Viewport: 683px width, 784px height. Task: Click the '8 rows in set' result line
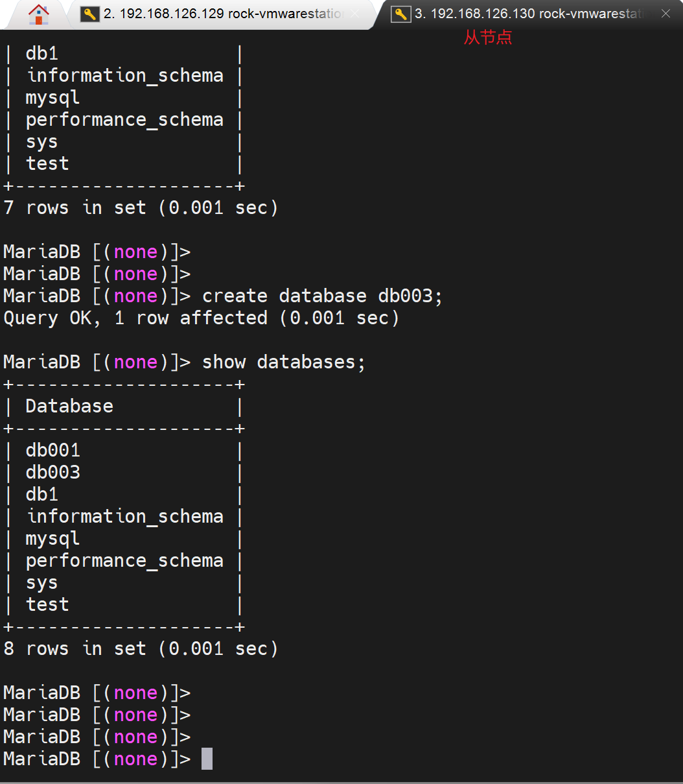click(x=141, y=648)
